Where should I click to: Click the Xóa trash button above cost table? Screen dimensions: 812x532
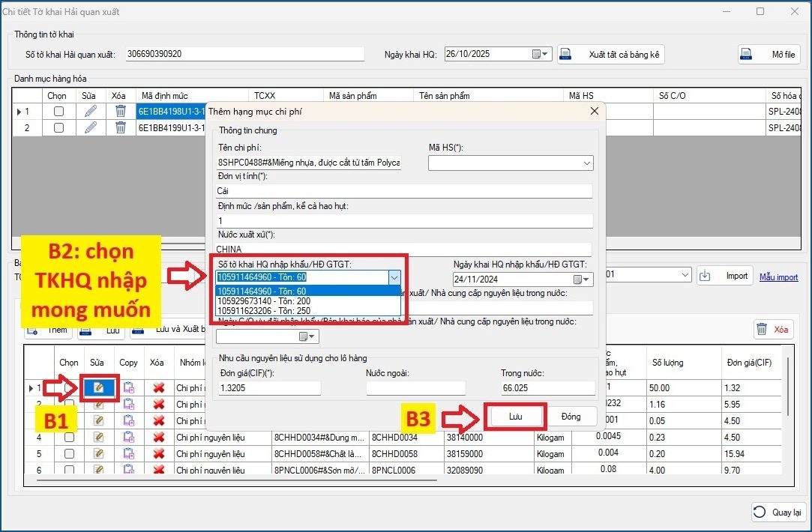[773, 329]
